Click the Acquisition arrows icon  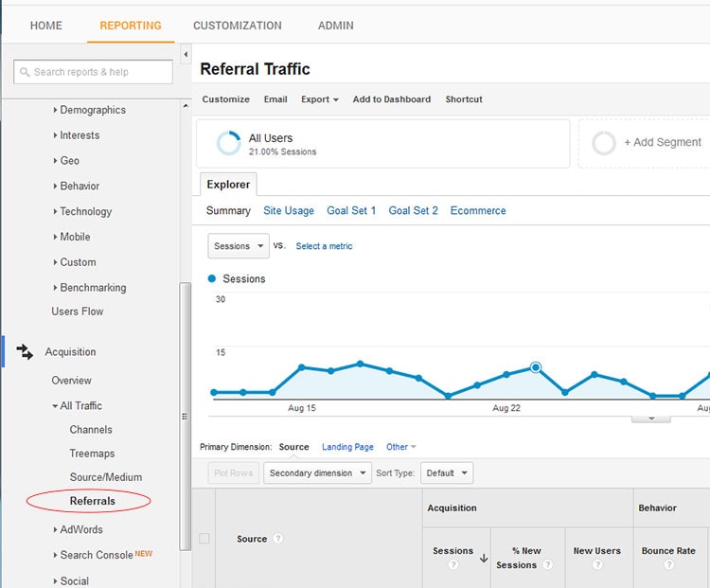point(25,351)
